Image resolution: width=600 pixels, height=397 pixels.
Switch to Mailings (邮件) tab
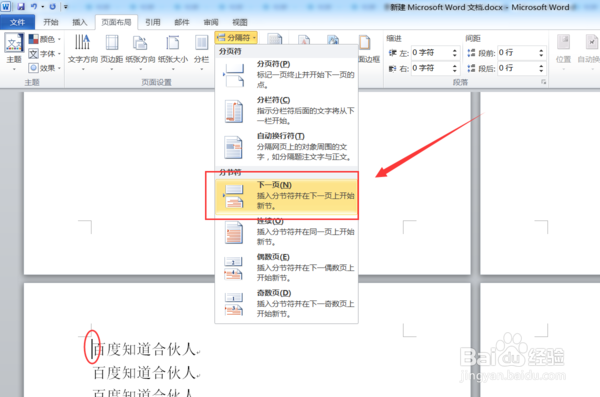(x=182, y=22)
